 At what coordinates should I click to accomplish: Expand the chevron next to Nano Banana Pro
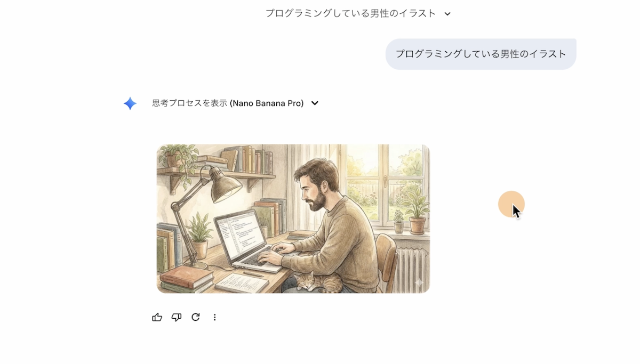315,103
